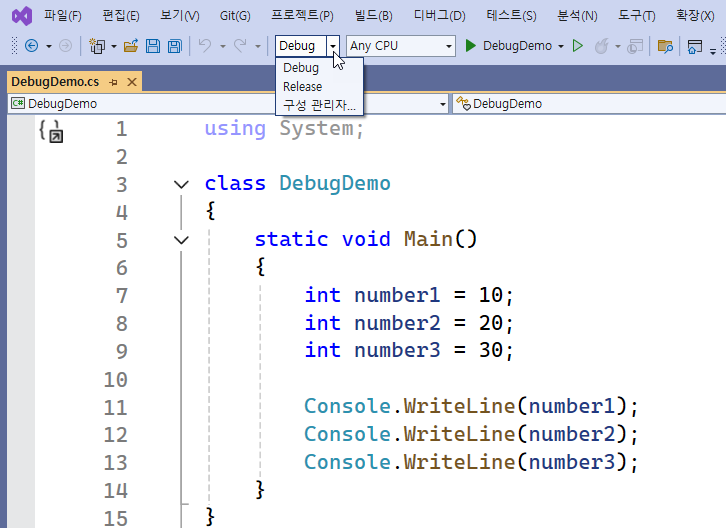Open the 빌드(B) menu
Image resolution: width=726 pixels, height=528 pixels.
tap(373, 16)
